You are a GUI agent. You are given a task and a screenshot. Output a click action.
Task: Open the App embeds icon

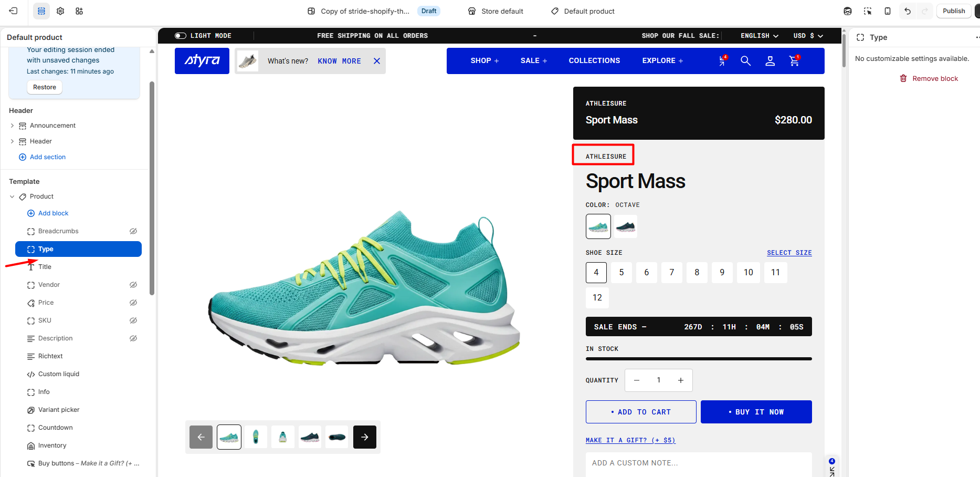79,11
